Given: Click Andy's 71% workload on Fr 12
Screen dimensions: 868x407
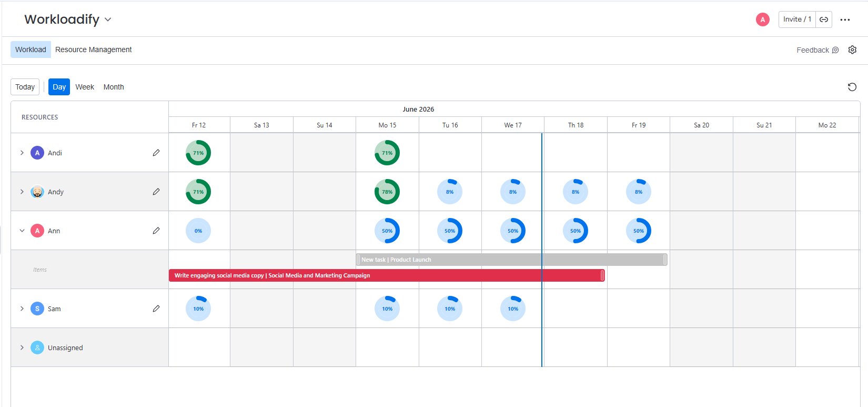Looking at the screenshot, I should point(198,192).
